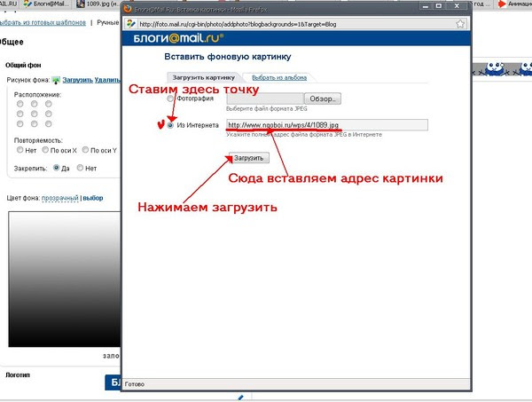The height and width of the screenshot is (402, 532).
Task: Click the Фотография file path field
Action: pos(265,99)
